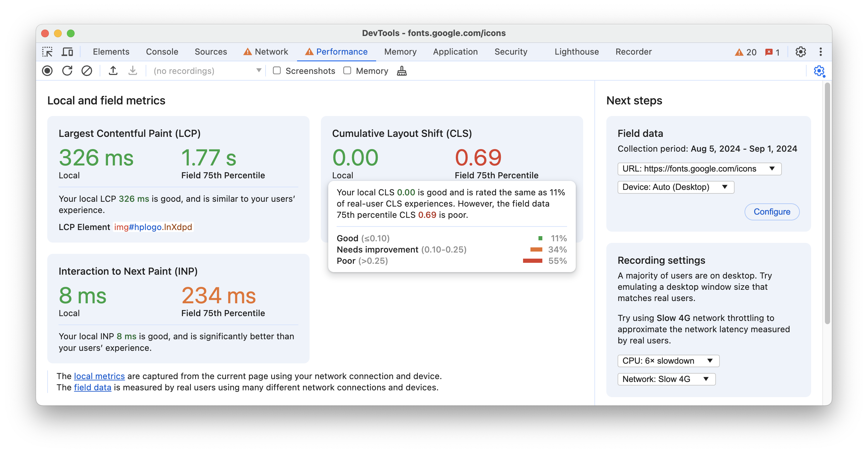
Task: Click the record performance button
Action: [x=48, y=71]
